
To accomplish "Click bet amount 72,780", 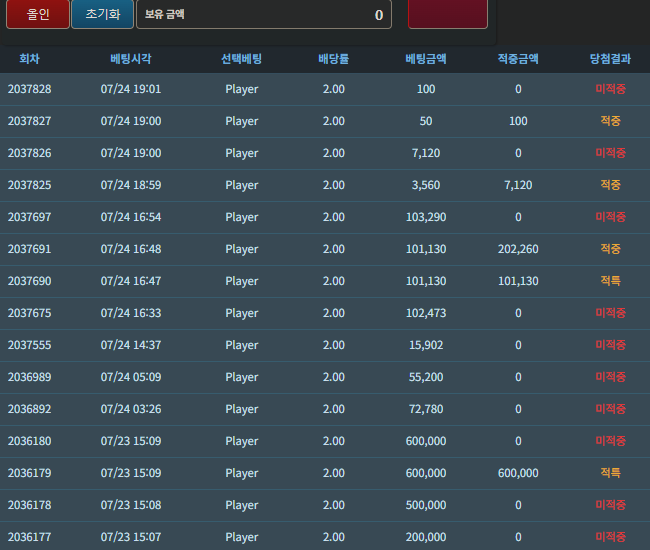I will pos(426,409).
